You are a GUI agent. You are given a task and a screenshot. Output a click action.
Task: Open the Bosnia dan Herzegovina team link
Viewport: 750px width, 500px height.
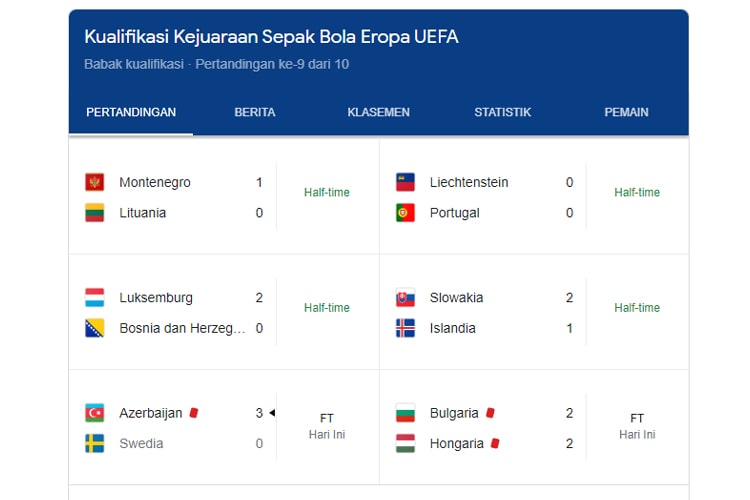pyautogui.click(x=182, y=328)
